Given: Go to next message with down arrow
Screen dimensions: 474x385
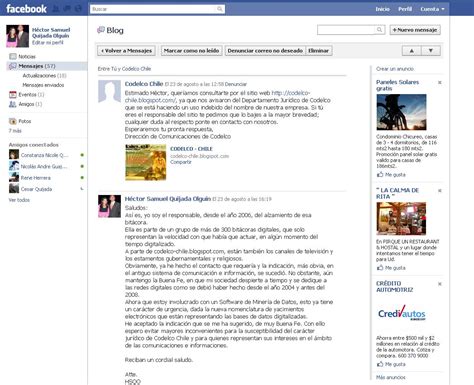Looking at the screenshot, I should tap(431, 51).
